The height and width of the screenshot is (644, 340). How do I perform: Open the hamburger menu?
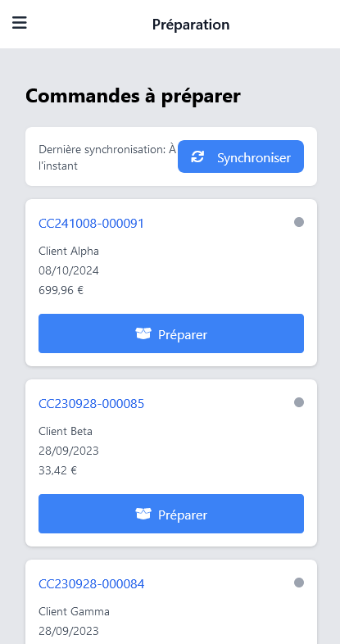tap(20, 22)
